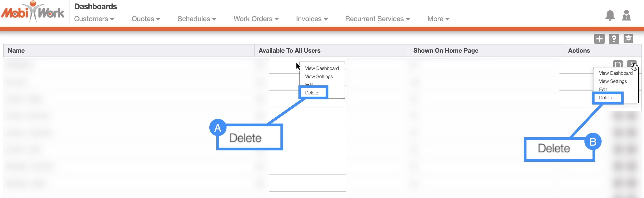Open the Schedules dropdown
Screen dimensions: 644x198
[x=196, y=19]
